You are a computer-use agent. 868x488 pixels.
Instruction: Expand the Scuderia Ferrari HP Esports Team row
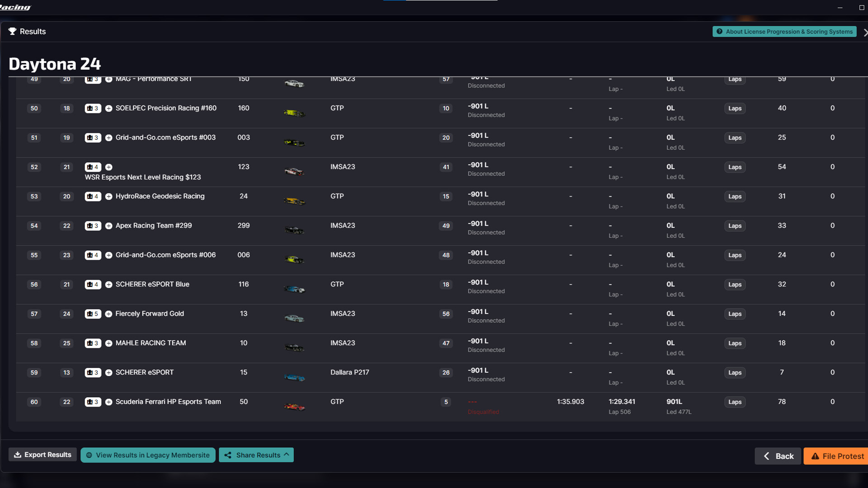pyautogui.click(x=108, y=402)
